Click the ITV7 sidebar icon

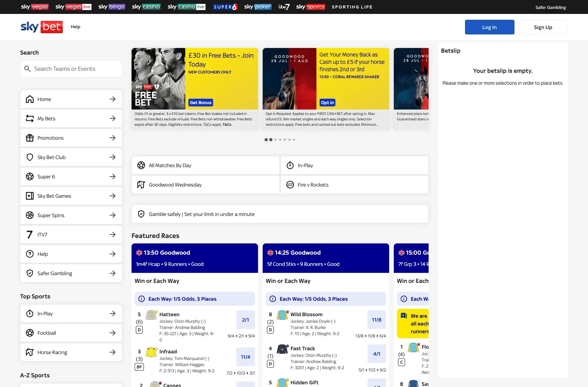pyautogui.click(x=30, y=235)
